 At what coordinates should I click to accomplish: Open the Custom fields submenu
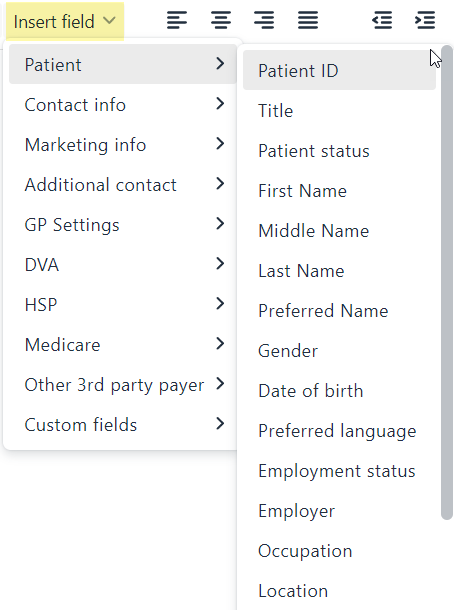[123, 424]
